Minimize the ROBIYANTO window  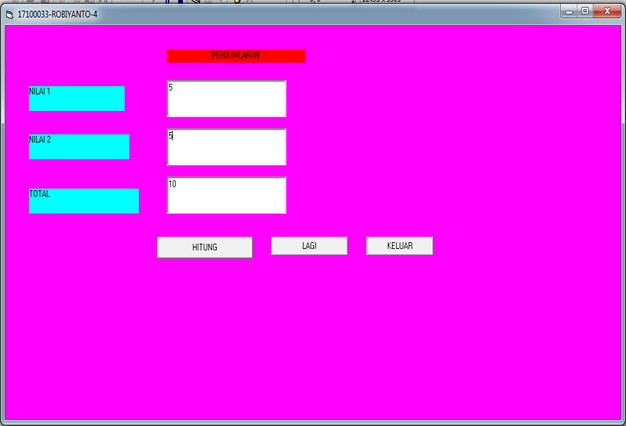tap(569, 11)
